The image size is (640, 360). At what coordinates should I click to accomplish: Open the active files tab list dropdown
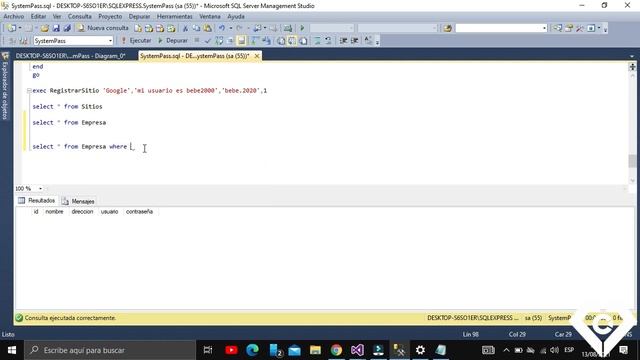point(632,56)
